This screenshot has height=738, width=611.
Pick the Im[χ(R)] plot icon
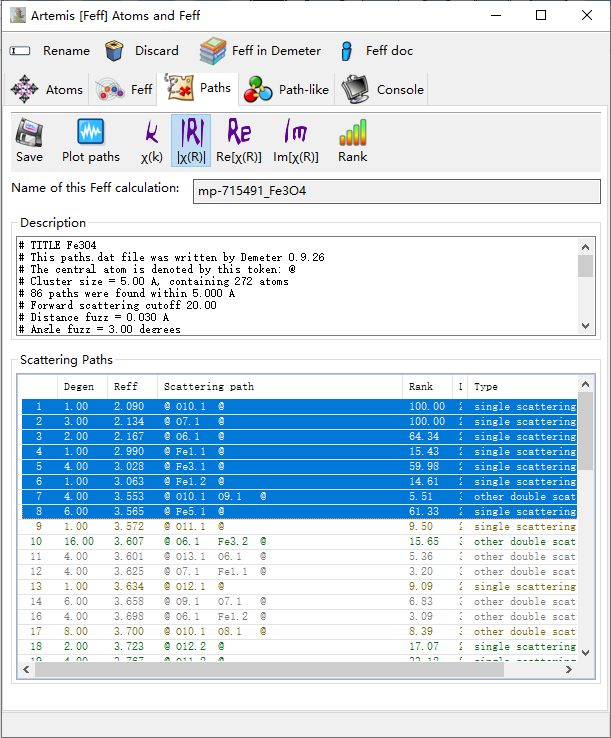pyautogui.click(x=295, y=140)
